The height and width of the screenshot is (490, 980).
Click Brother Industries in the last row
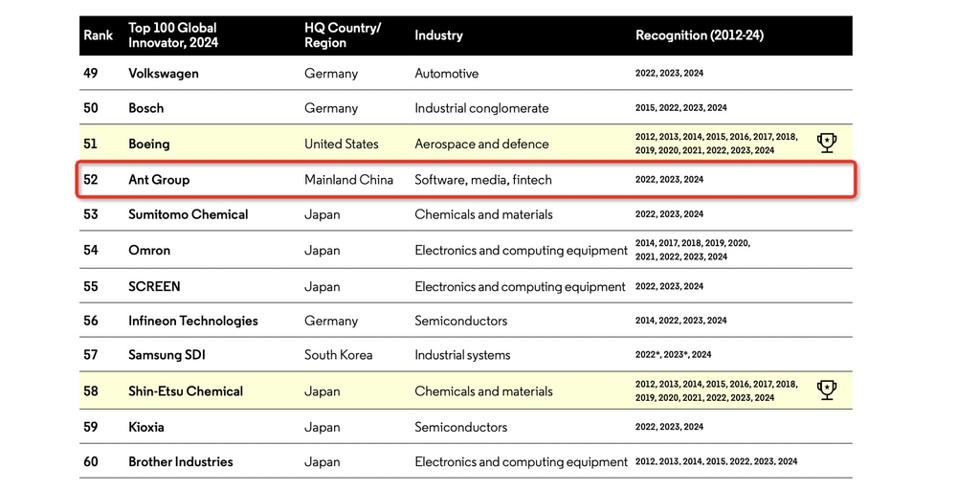180,461
